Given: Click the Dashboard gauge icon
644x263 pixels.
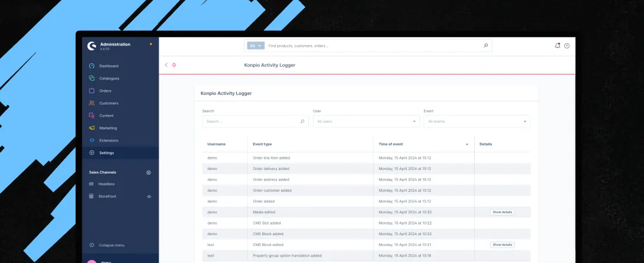Looking at the screenshot, I should pyautogui.click(x=92, y=66).
